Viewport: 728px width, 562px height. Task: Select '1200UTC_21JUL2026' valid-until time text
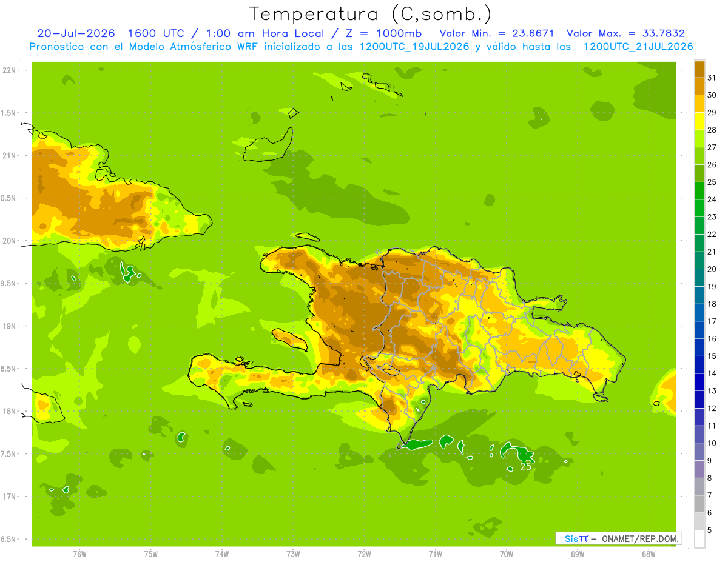point(638,47)
